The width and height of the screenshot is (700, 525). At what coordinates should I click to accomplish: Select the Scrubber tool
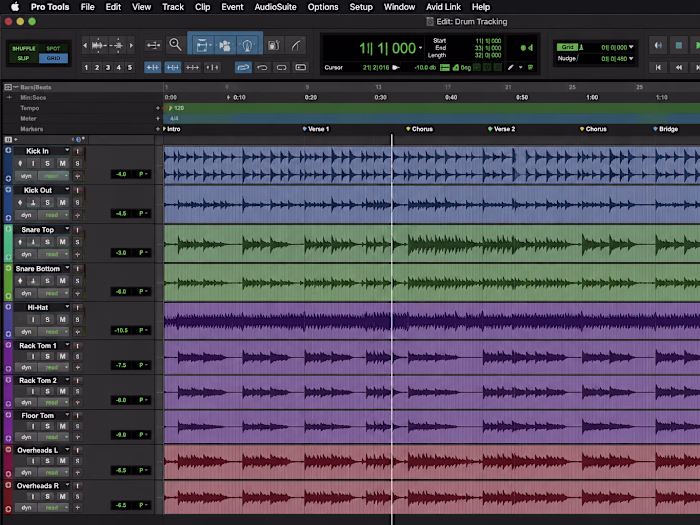(274, 45)
